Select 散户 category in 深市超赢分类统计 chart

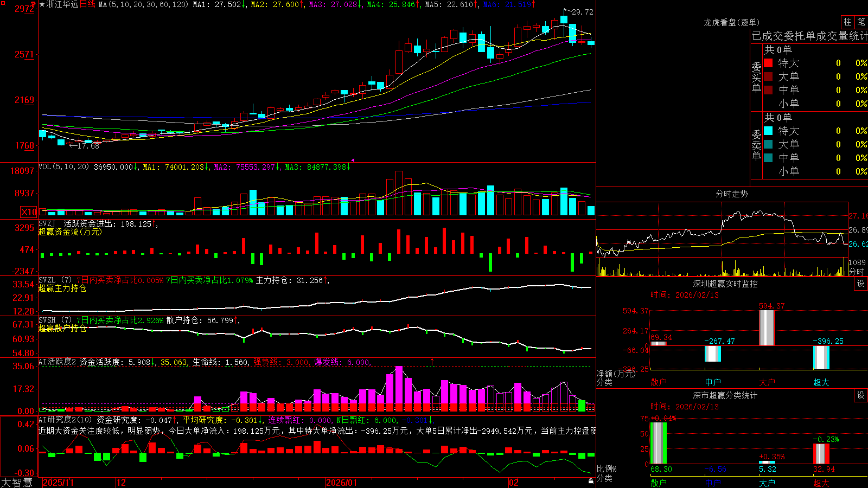659,483
